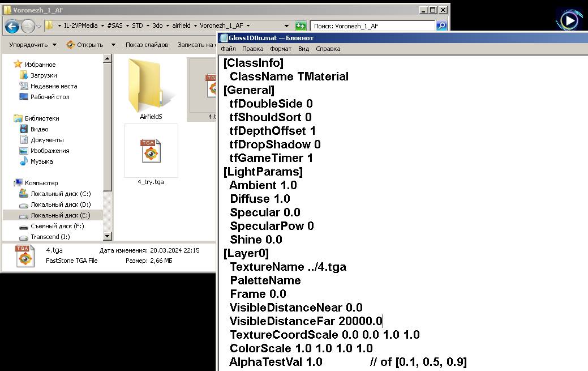Open the Изображения library
588x371 pixels.
click(x=49, y=151)
